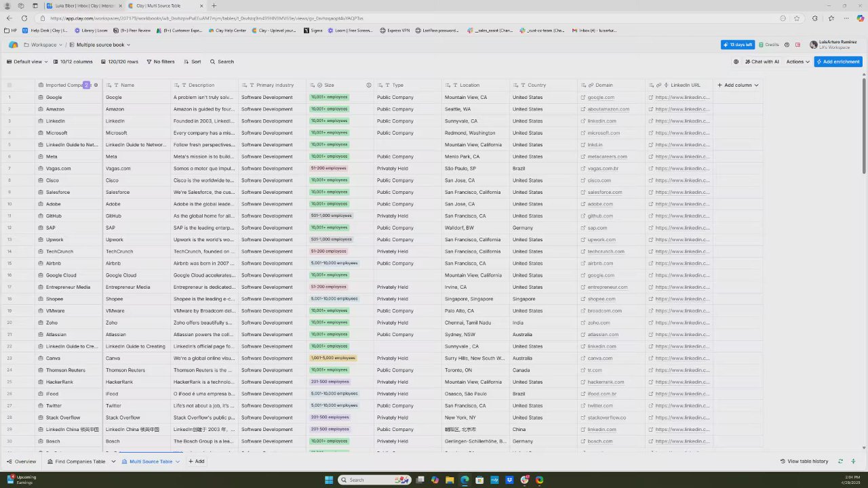
Task: Click the 10,001+ employees tag in Google row
Action: (330, 98)
